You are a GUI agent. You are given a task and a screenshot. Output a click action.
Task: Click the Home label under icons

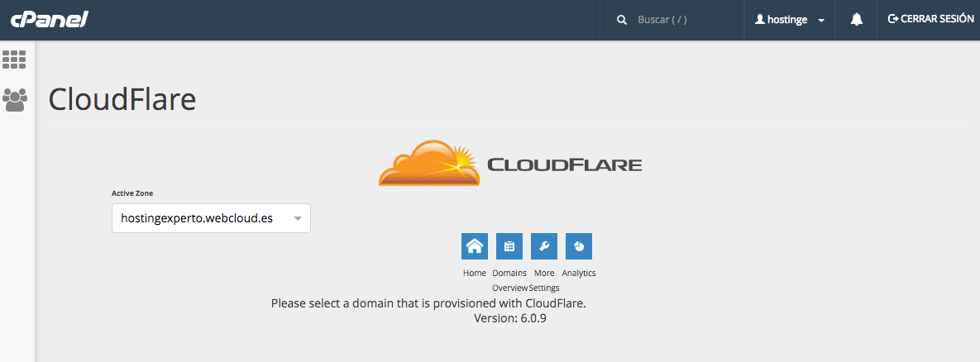point(475,274)
